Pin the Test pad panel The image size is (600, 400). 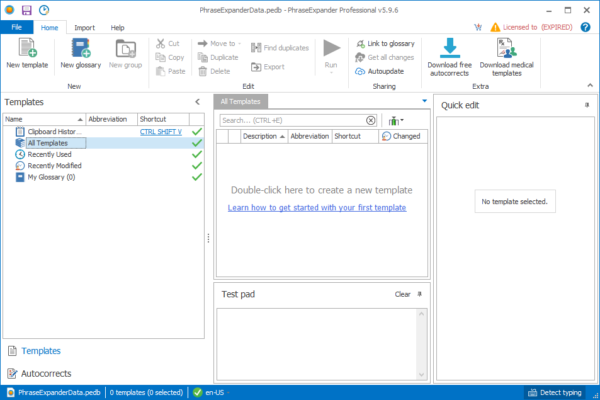(x=420, y=294)
